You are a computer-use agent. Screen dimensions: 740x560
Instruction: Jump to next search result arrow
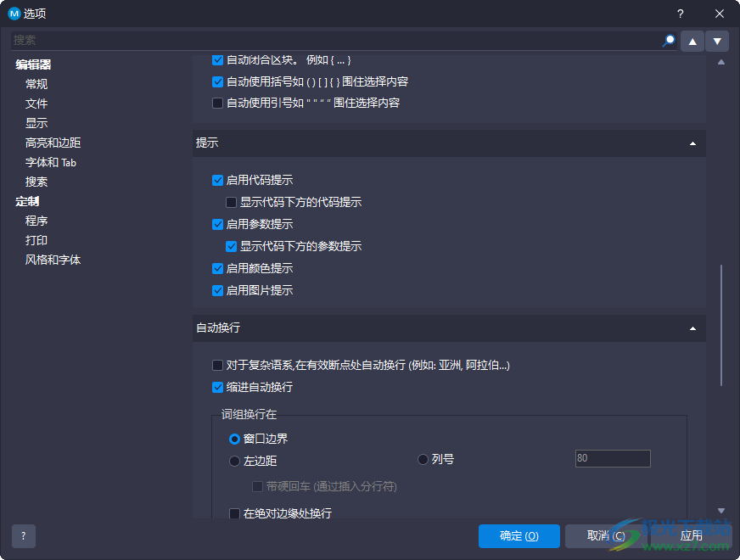pos(717,42)
